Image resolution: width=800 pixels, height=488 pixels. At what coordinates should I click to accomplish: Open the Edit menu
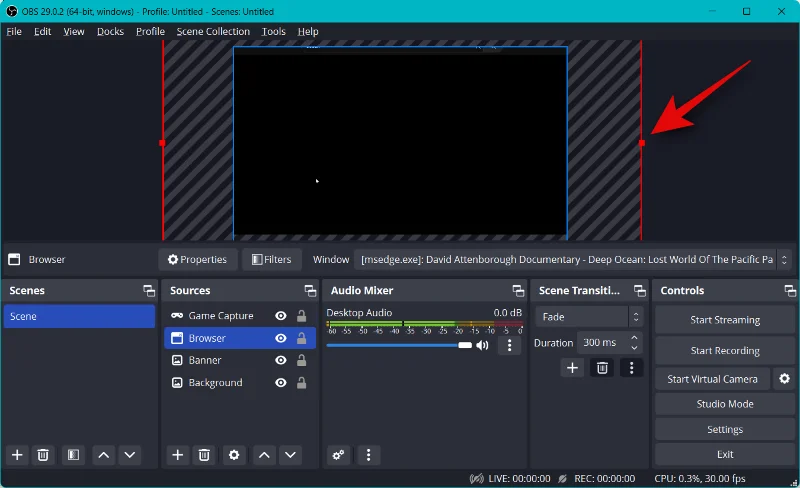42,31
